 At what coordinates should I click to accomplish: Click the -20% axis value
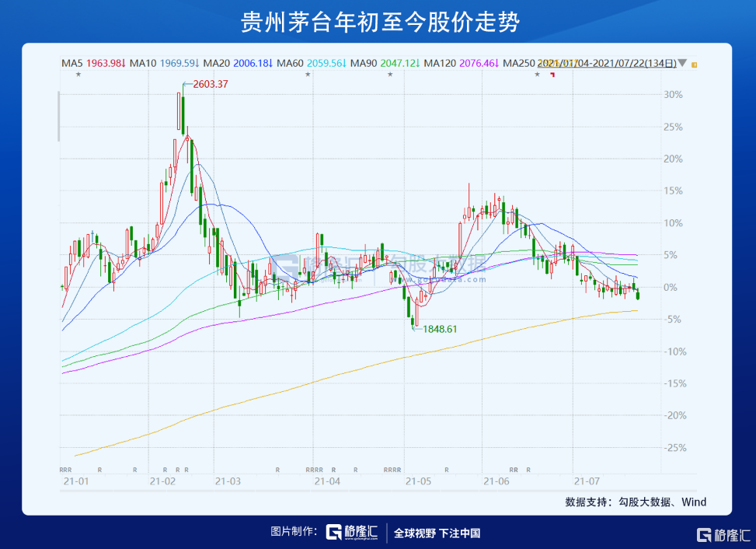click(x=675, y=415)
